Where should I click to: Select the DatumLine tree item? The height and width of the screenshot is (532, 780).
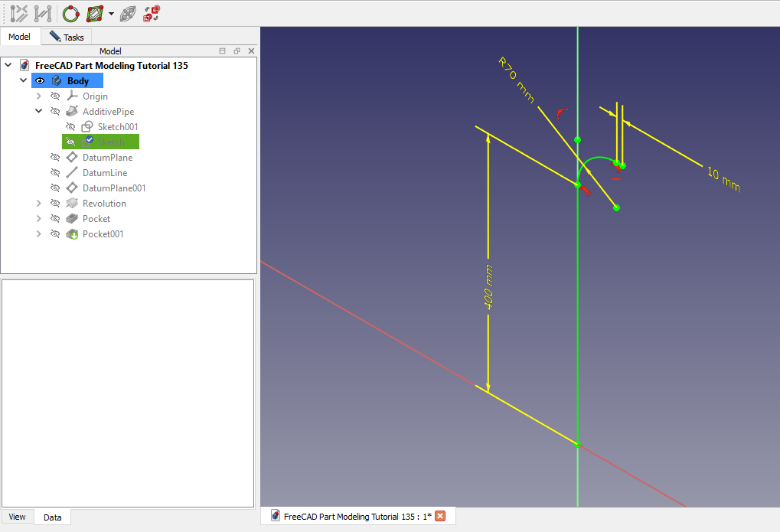click(x=105, y=173)
